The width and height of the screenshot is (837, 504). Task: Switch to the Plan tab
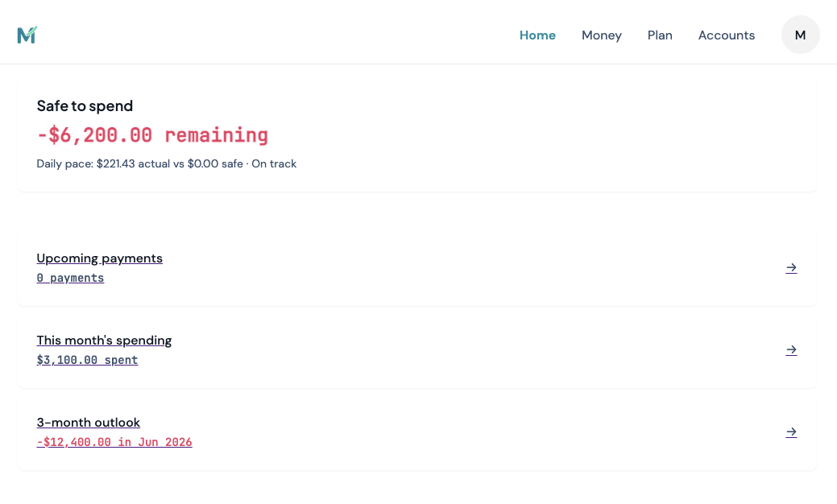[x=660, y=35]
